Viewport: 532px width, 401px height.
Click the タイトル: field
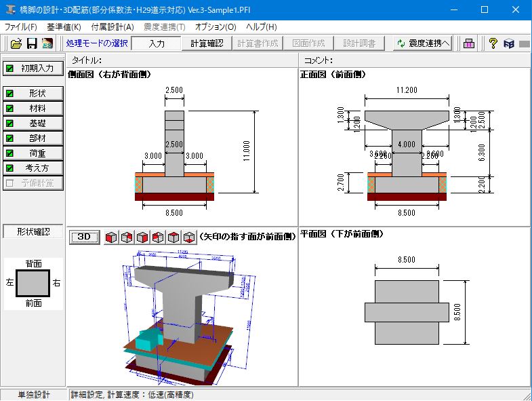[182, 60]
